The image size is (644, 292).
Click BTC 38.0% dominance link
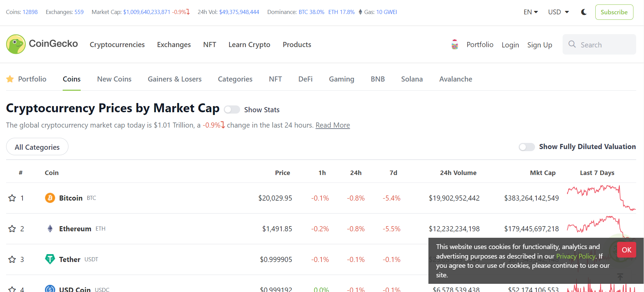click(311, 12)
